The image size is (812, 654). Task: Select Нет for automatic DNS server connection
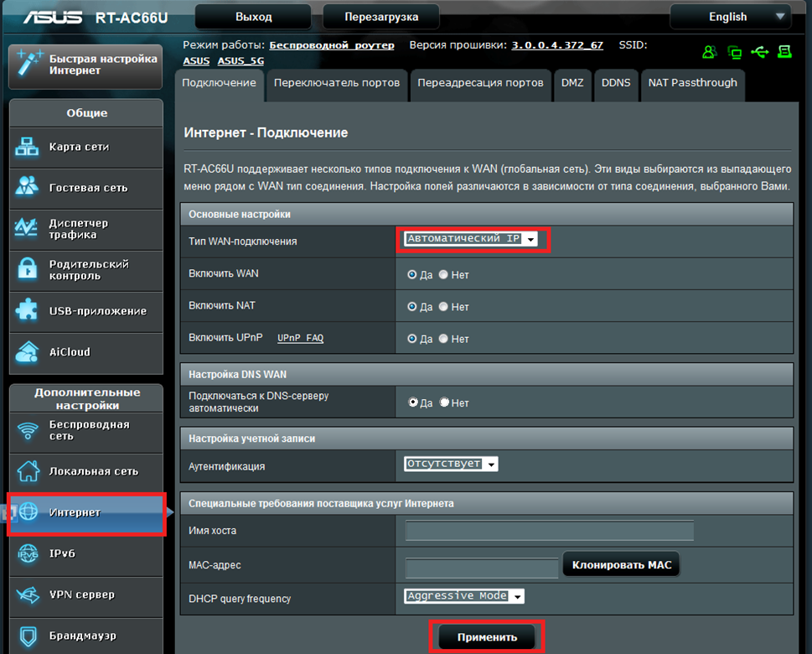pos(444,402)
